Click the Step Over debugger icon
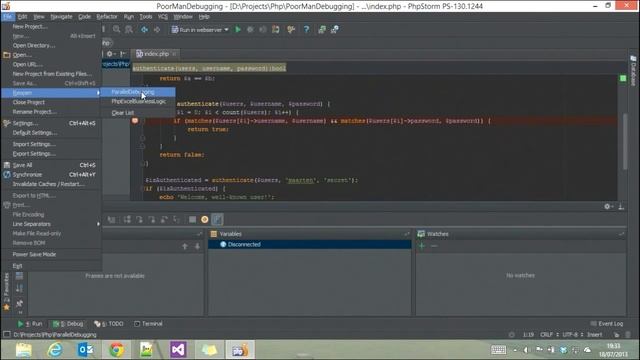The image size is (640, 360). (127, 220)
